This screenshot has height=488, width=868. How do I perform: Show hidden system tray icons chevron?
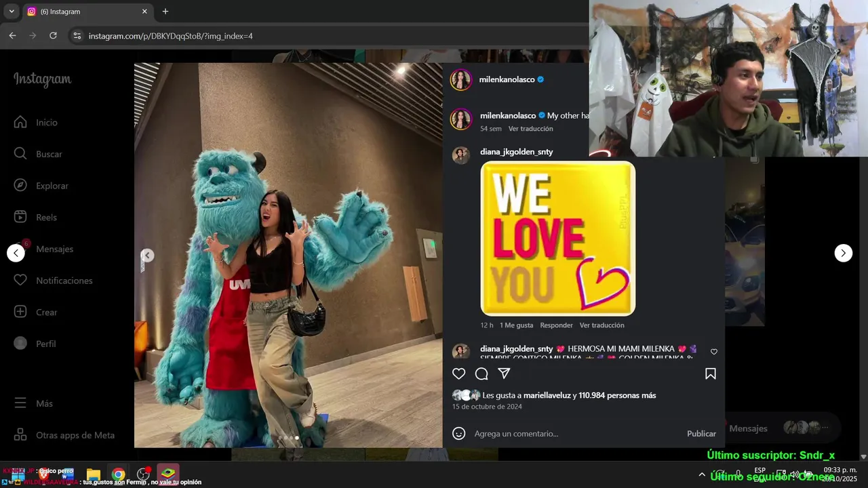[702, 474]
